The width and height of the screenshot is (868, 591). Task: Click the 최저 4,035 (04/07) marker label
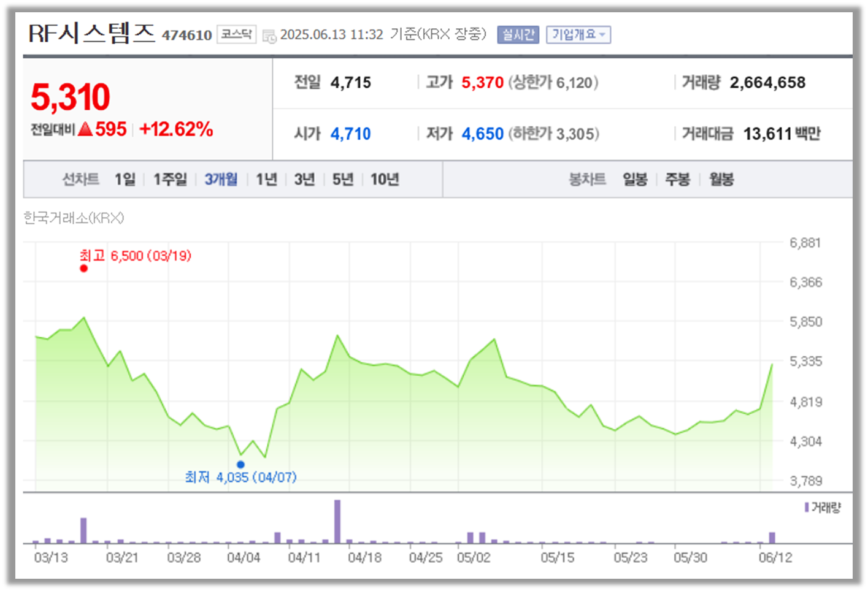pos(241,477)
